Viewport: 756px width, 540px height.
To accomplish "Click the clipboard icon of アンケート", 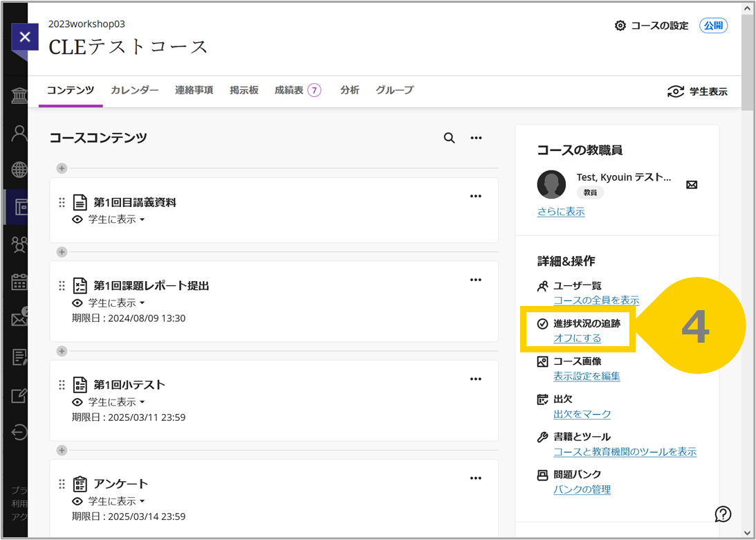I will pyautogui.click(x=80, y=483).
